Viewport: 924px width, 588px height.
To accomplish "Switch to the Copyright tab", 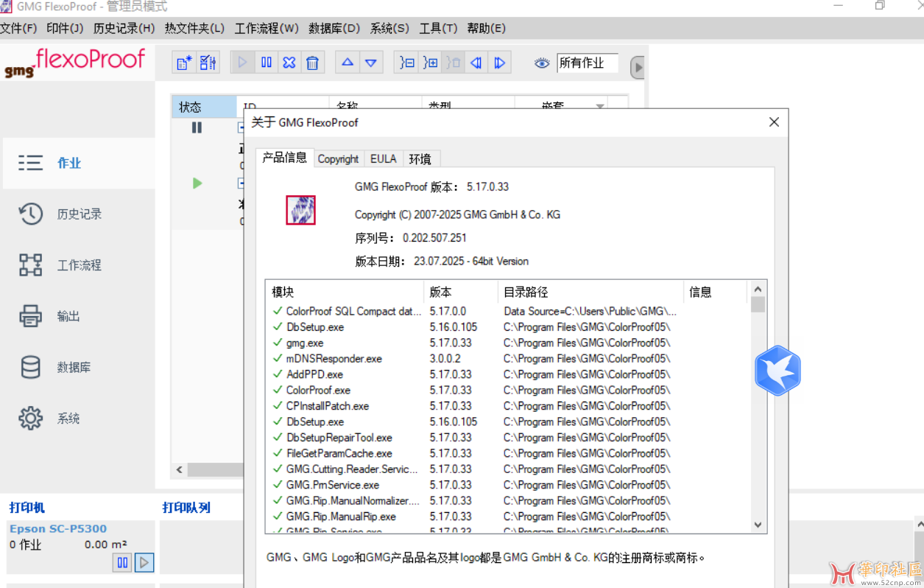I will 338,158.
